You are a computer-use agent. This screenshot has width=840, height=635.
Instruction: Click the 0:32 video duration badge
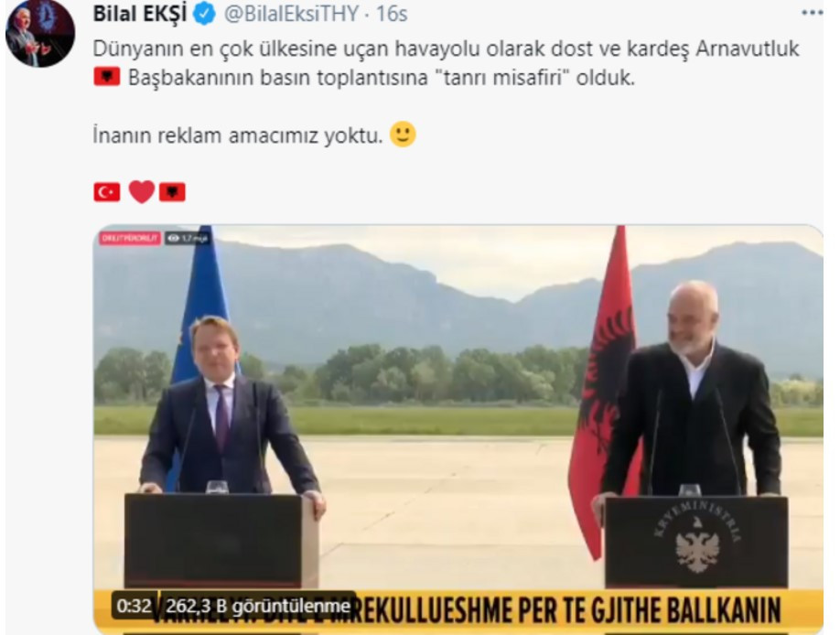pos(134,606)
